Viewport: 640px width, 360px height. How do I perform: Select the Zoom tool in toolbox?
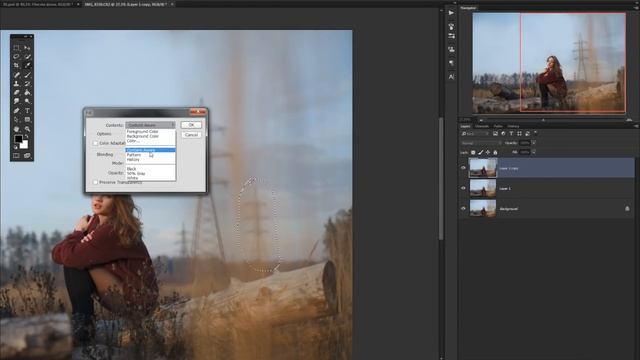click(x=27, y=129)
